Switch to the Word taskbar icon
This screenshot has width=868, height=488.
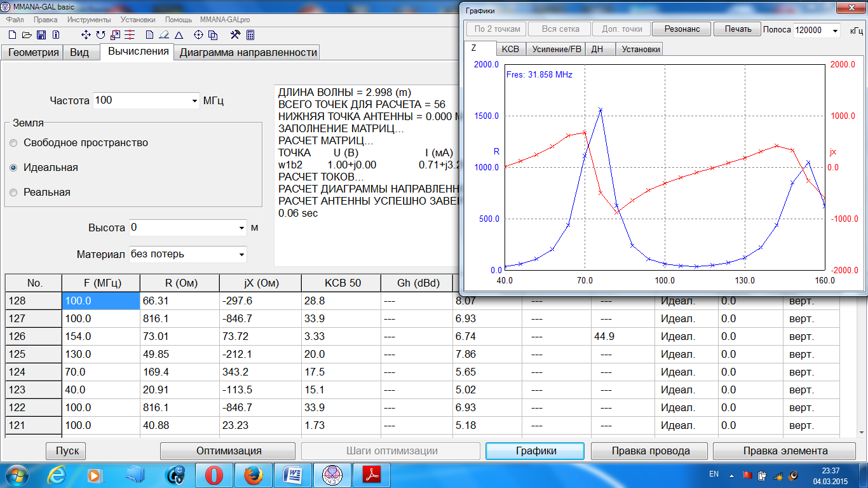(294, 475)
